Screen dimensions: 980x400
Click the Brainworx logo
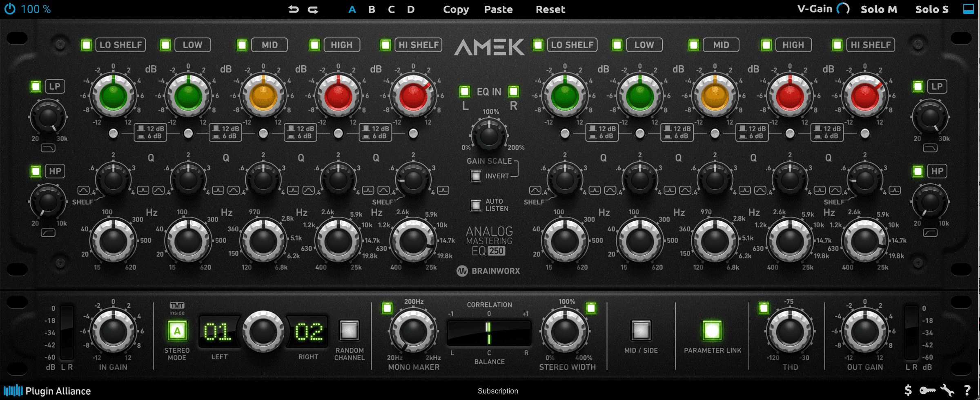coord(488,271)
